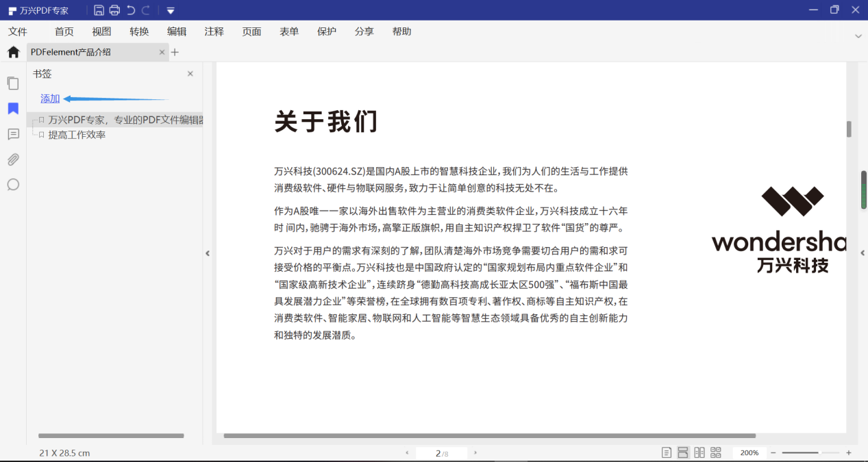
Task: Open the 转换 menu
Action: click(x=139, y=31)
